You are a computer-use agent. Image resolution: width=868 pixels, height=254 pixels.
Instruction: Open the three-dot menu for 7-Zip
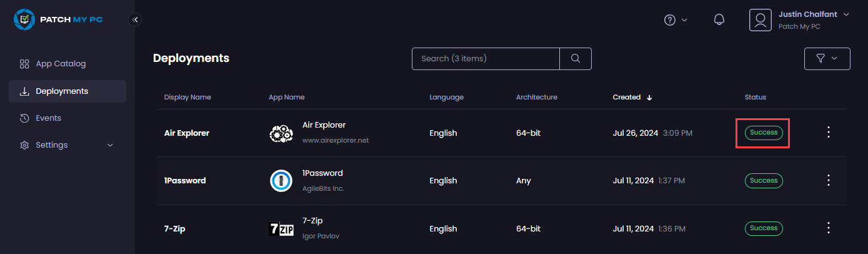829,228
